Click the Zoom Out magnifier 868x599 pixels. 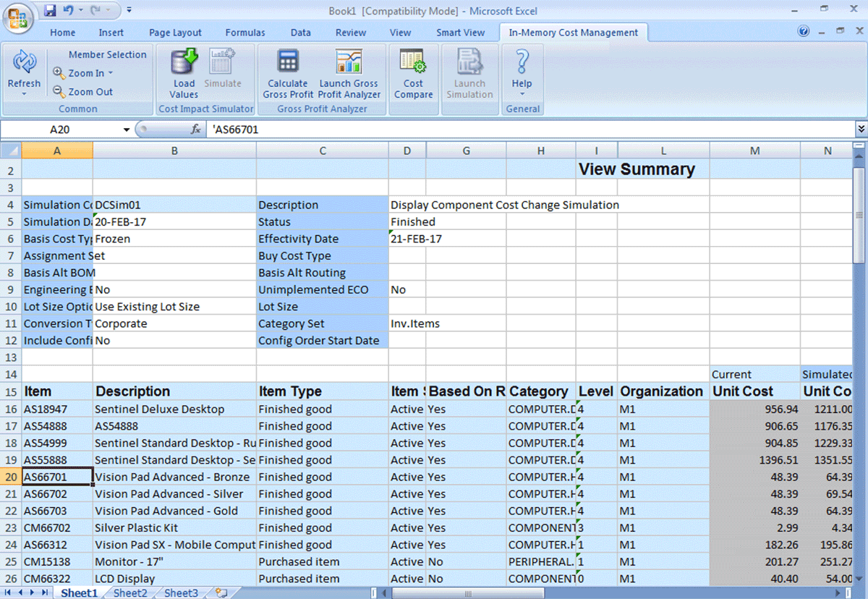tap(59, 92)
